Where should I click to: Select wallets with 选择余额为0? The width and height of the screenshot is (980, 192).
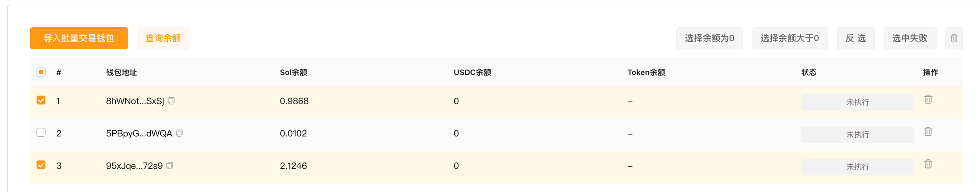point(709,38)
